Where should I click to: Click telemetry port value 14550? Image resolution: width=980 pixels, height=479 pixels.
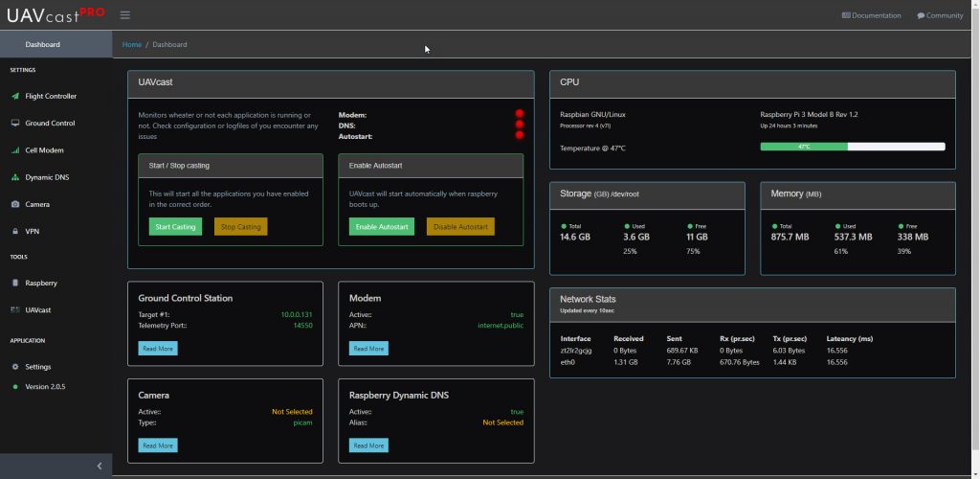coord(303,325)
